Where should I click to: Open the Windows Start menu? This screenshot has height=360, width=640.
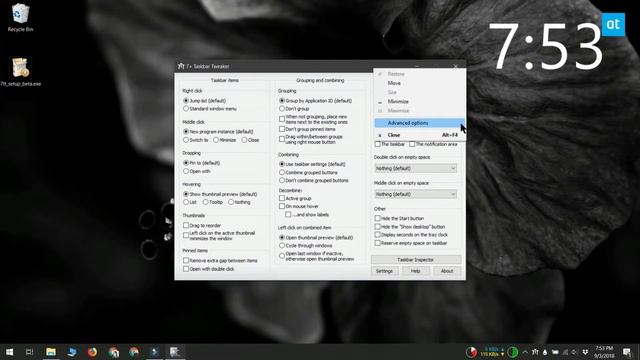tap(9, 352)
